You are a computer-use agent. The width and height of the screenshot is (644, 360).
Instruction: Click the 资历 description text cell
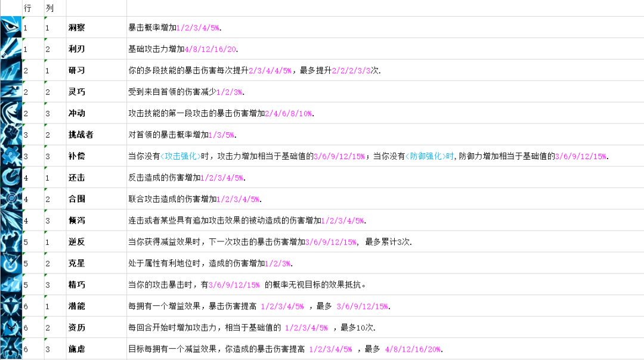pos(385,328)
